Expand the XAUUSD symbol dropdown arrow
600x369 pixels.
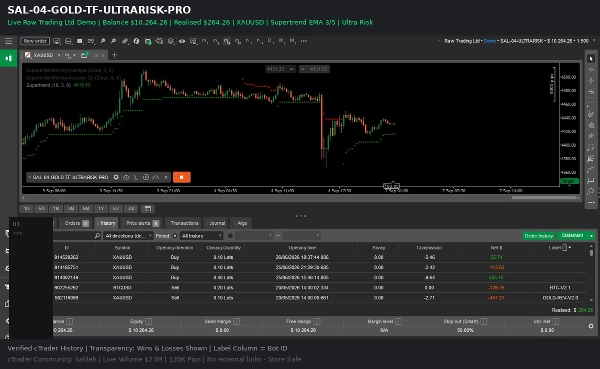59,55
